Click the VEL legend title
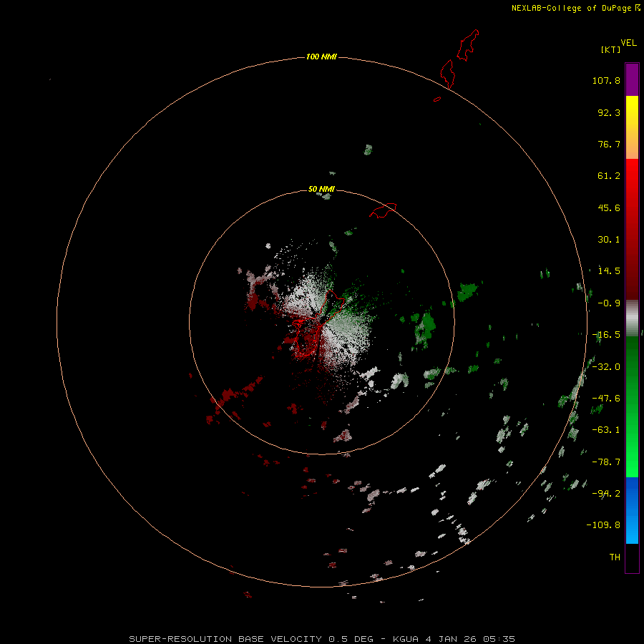 [x=628, y=43]
